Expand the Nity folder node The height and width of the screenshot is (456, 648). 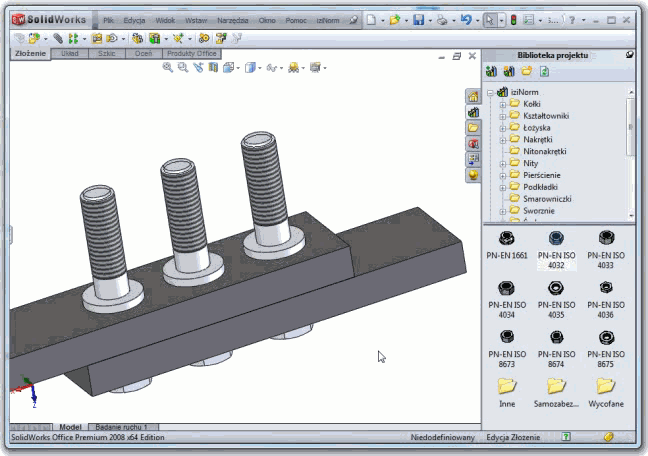[503, 164]
